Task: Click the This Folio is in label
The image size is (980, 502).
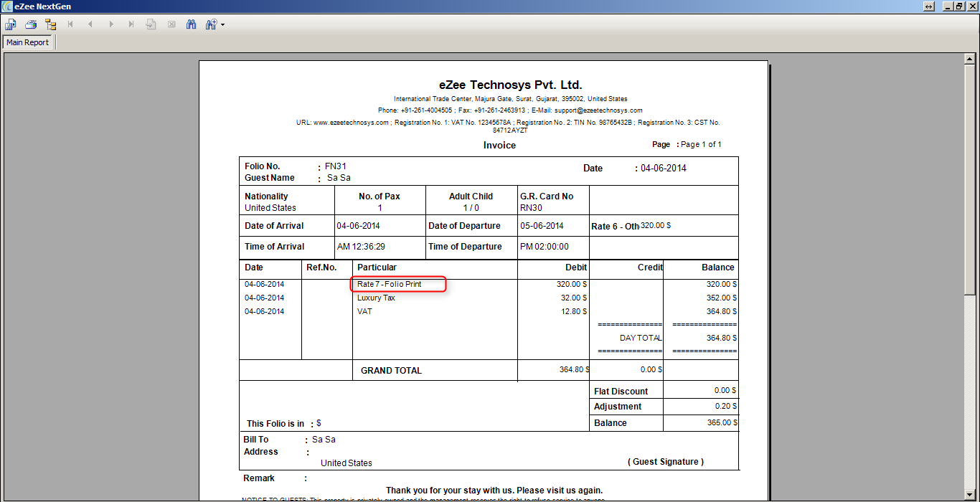Action: click(x=275, y=423)
